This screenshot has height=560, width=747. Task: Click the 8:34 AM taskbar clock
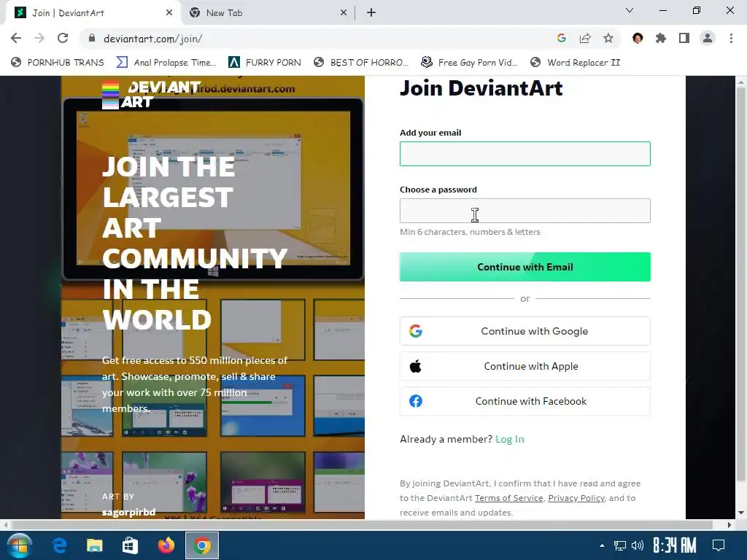click(x=674, y=545)
